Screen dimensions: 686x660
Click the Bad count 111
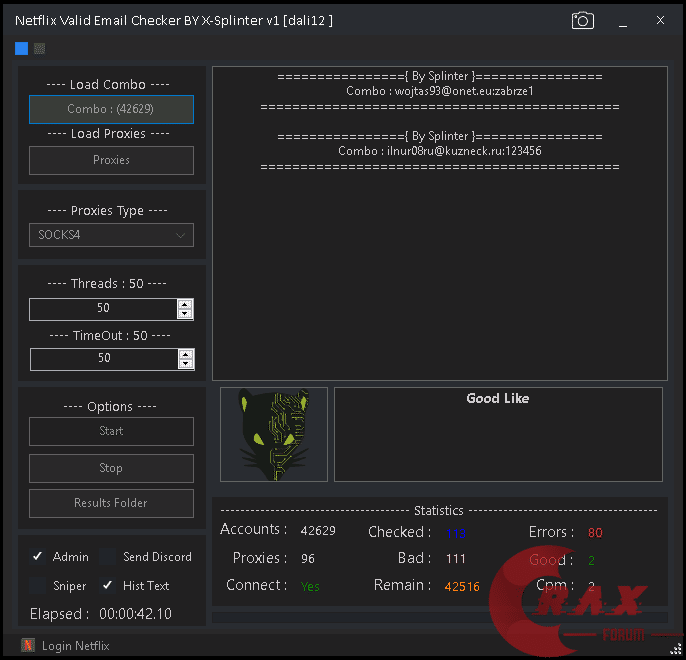(456, 559)
